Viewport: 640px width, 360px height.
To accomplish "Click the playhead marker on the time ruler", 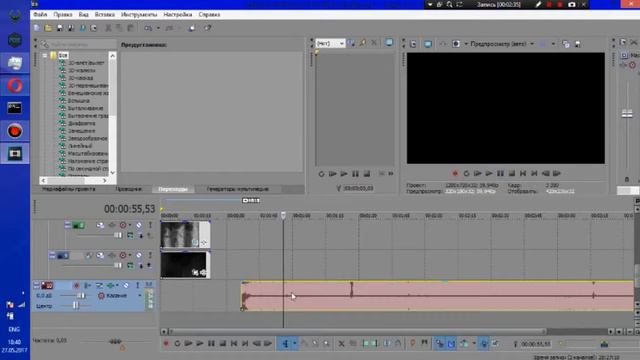I will click(283, 215).
